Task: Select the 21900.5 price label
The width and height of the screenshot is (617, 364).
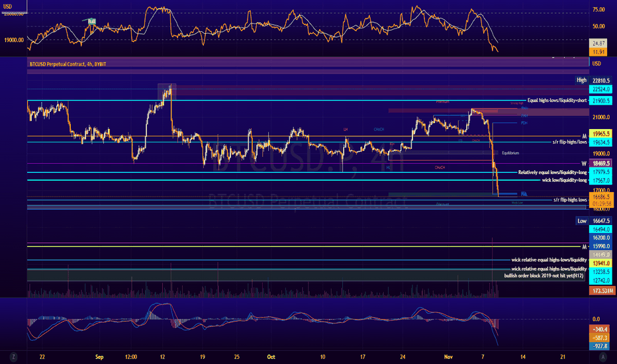Action: pos(601,101)
